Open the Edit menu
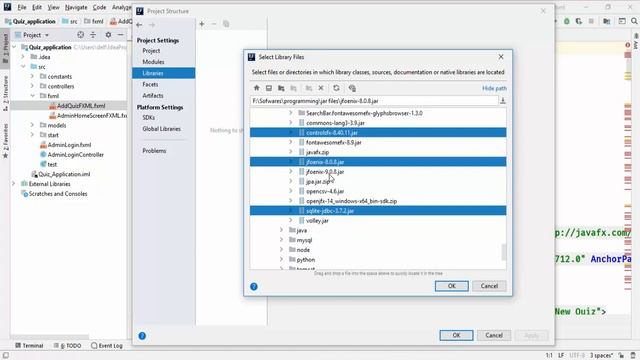Screen dimensions: 640x360 pyautogui.click(x=37, y=7)
